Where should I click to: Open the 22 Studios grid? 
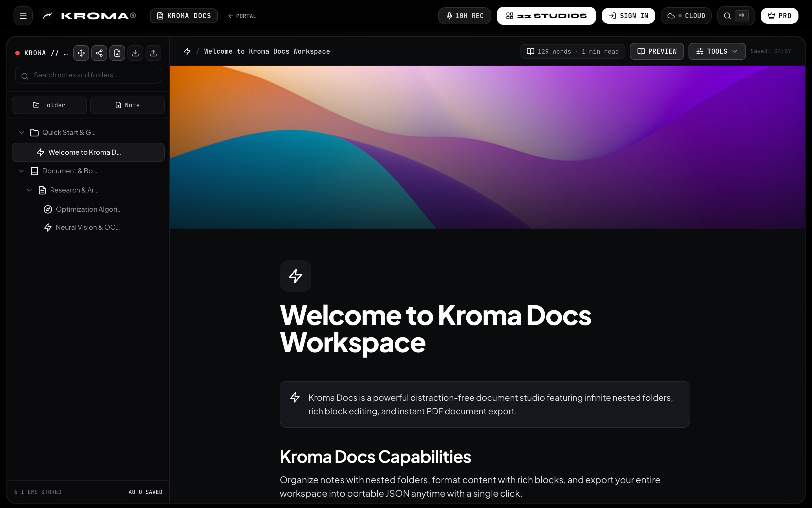point(546,16)
